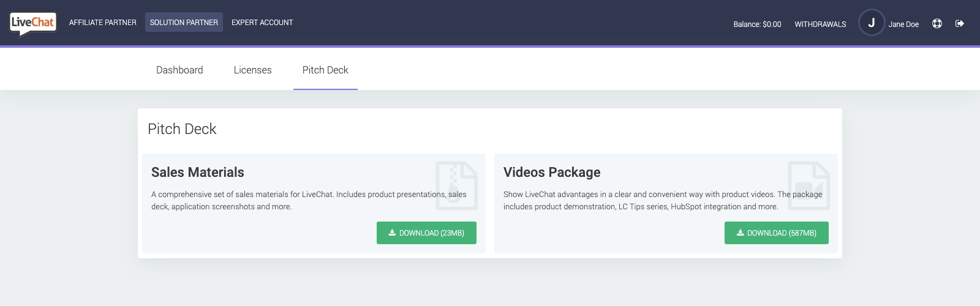Go to Expert Account
The width and height of the screenshot is (980, 306).
tap(262, 23)
